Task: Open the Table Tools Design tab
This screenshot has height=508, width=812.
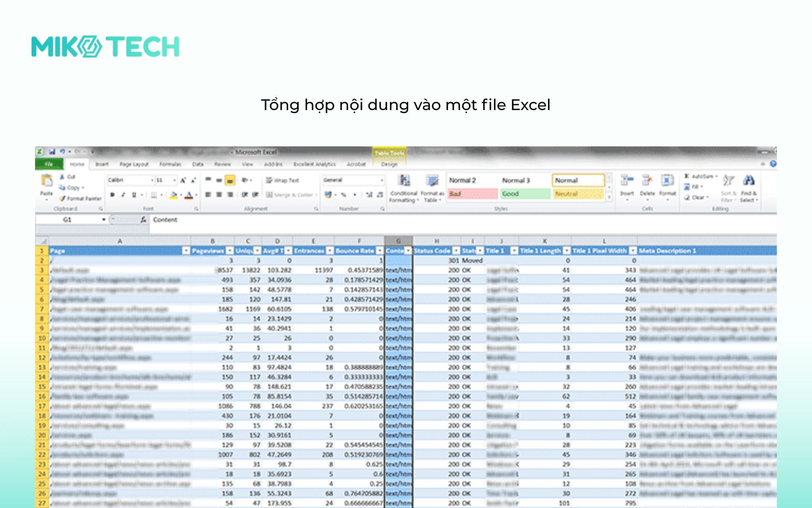Action: point(390,164)
